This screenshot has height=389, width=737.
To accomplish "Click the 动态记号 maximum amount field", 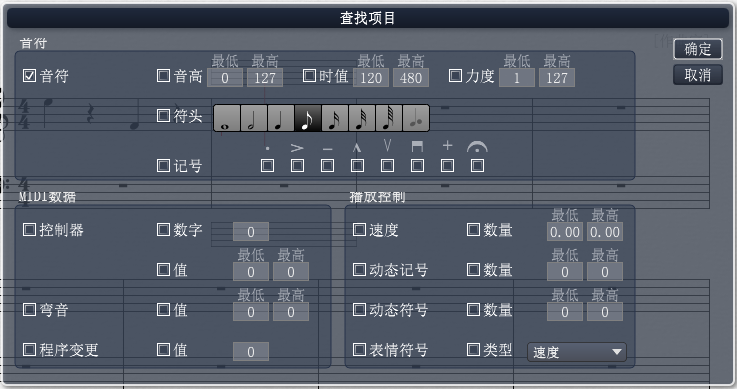I will 605,272.
